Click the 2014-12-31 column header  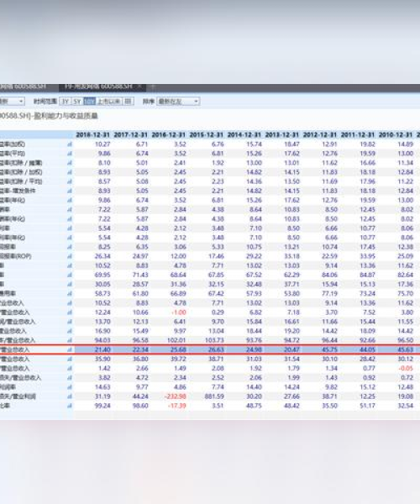pyautogui.click(x=244, y=135)
